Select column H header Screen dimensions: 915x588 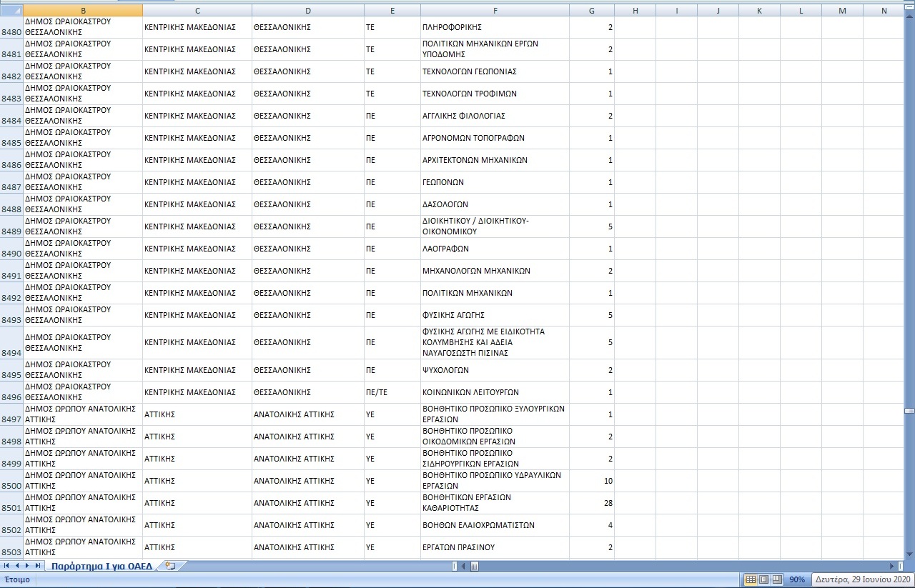point(635,11)
